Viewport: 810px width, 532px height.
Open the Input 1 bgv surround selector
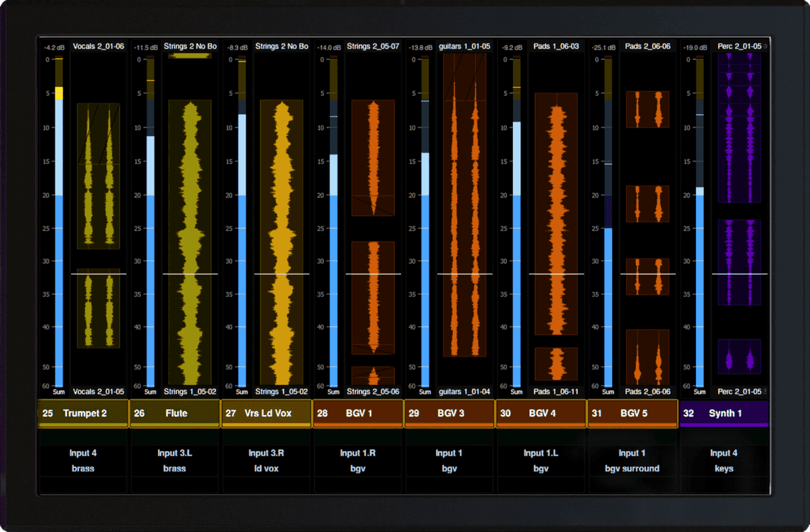point(632,460)
